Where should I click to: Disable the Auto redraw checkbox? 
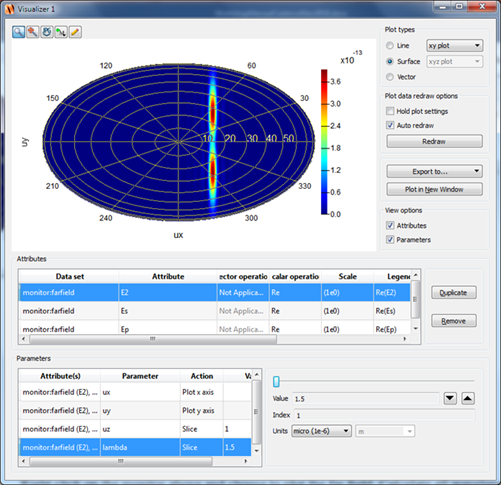click(390, 125)
